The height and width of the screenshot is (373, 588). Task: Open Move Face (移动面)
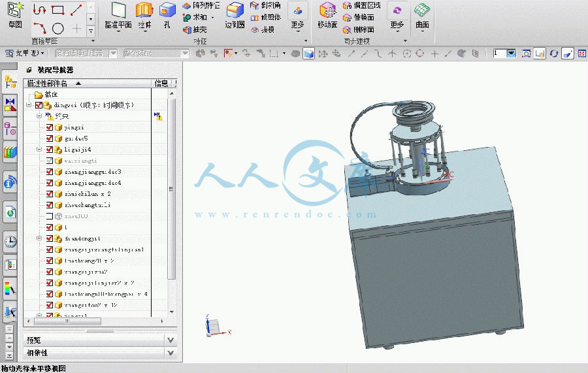[327, 16]
